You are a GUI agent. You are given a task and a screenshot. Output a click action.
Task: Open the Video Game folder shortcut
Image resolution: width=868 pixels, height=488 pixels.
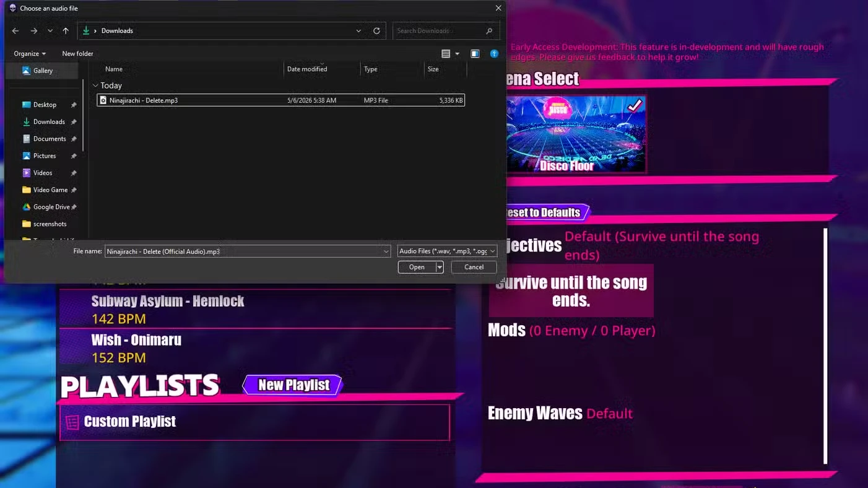[x=50, y=190]
